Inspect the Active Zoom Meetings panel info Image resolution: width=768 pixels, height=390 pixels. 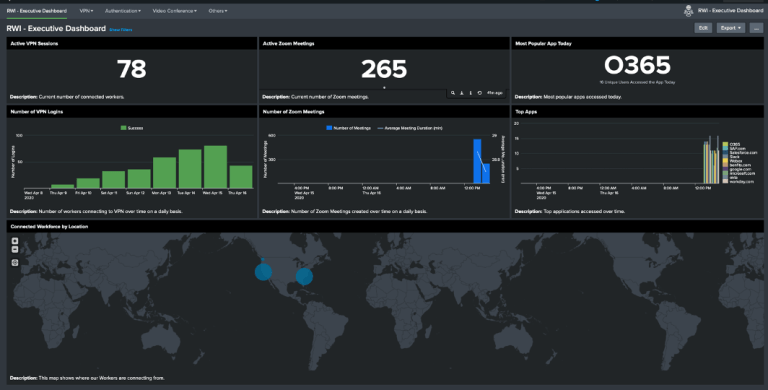[471, 93]
